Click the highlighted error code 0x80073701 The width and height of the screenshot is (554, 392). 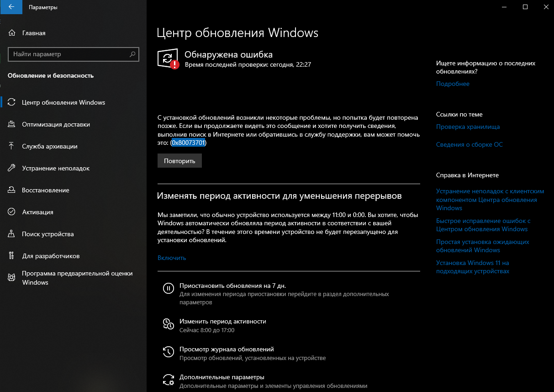[x=189, y=143]
